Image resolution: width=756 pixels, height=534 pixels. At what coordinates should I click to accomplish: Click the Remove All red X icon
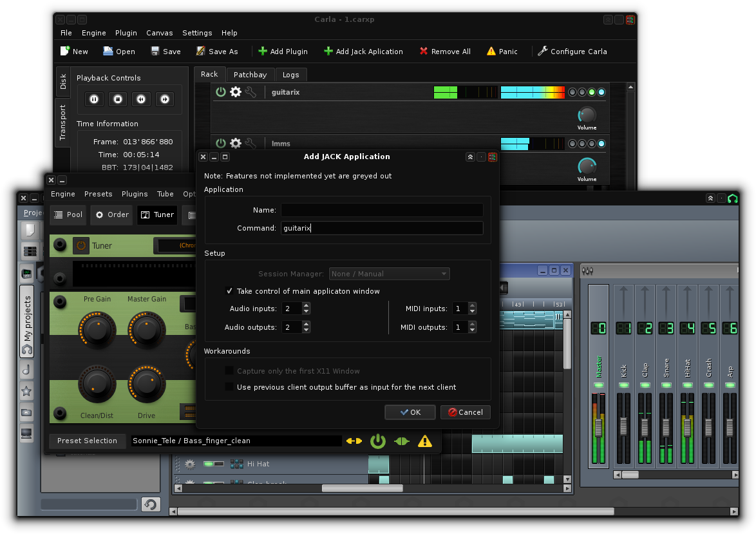tap(424, 52)
